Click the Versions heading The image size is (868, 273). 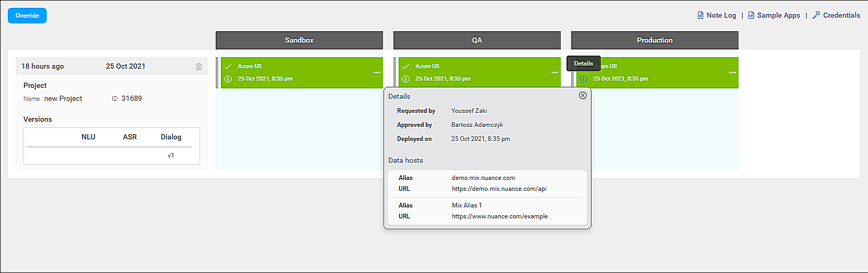[x=37, y=119]
